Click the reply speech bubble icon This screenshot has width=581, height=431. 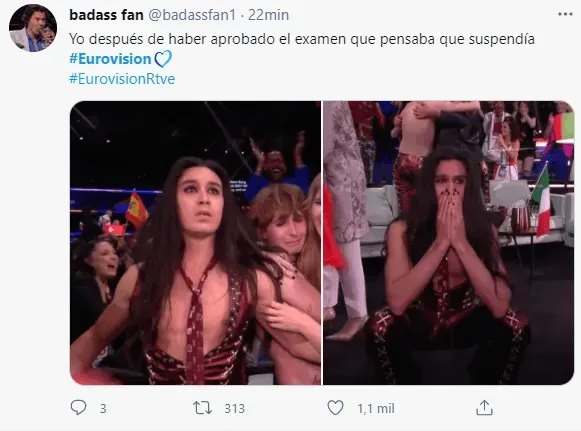pyautogui.click(x=78, y=408)
